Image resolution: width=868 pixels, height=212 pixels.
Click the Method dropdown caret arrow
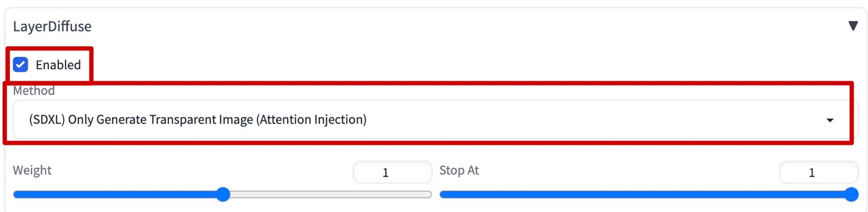[x=830, y=120]
